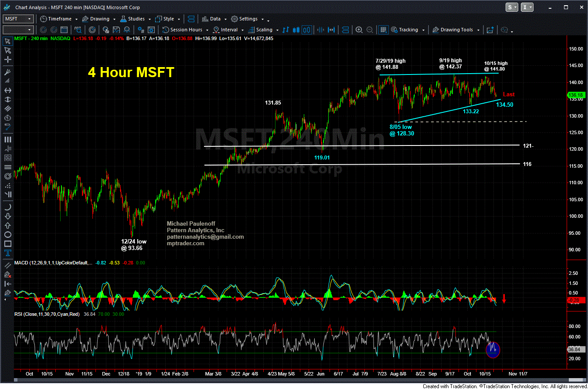588x389 pixels.
Task: Click the 119.01 cyan price label
Action: coord(322,157)
